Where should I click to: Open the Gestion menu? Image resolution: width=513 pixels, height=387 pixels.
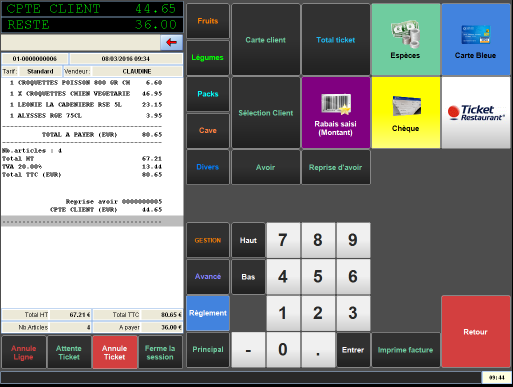pyautogui.click(x=208, y=240)
